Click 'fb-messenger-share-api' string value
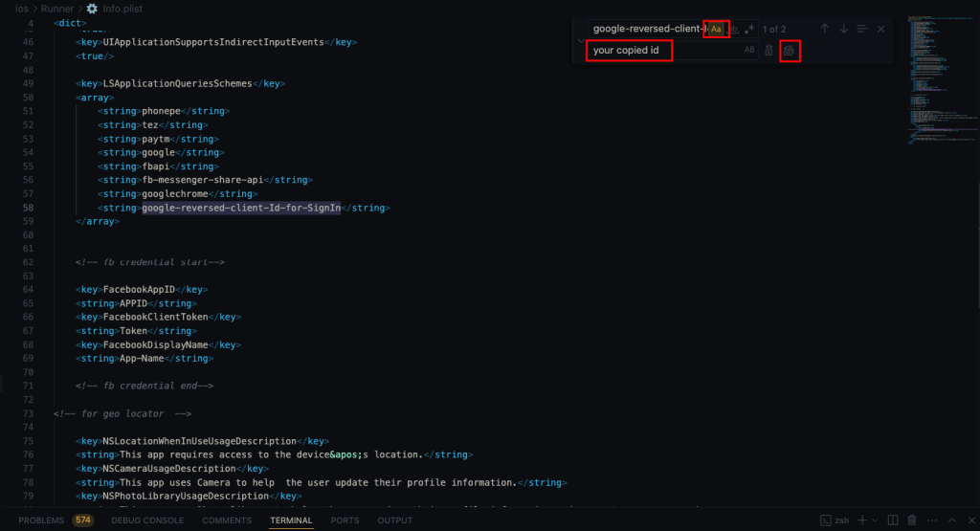 pyautogui.click(x=203, y=180)
